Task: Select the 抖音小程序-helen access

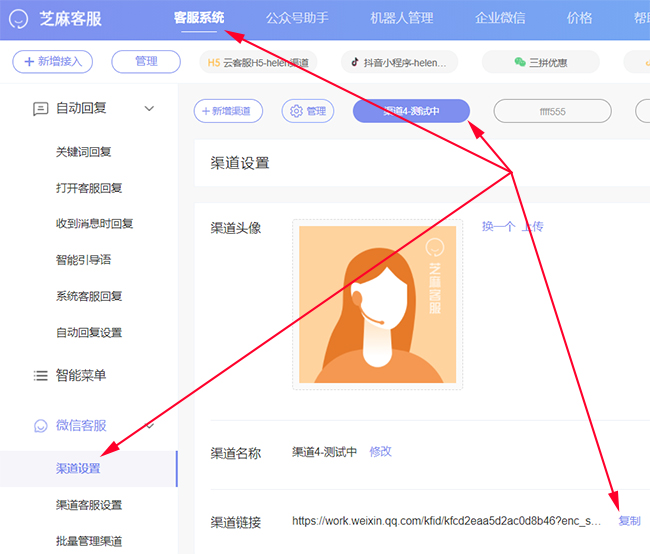Action: (x=399, y=62)
